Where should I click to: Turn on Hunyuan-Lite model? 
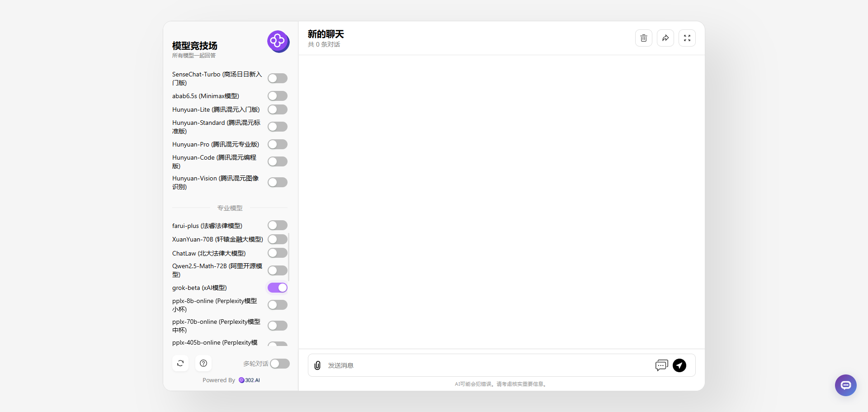(x=278, y=109)
